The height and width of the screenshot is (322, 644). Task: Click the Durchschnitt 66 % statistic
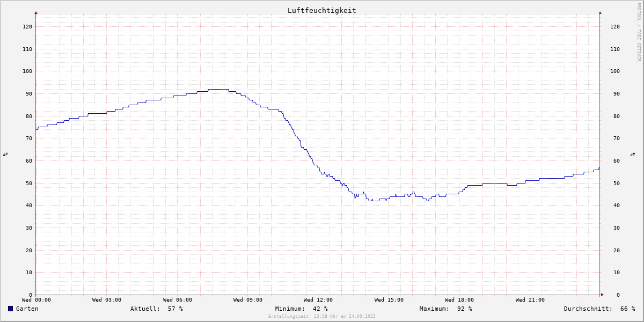tap(599, 309)
